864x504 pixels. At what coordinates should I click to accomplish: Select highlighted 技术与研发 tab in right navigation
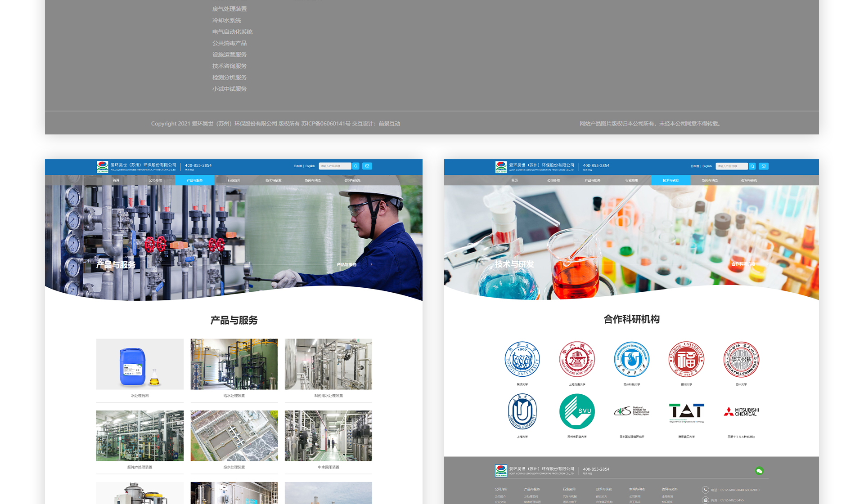coord(670,180)
